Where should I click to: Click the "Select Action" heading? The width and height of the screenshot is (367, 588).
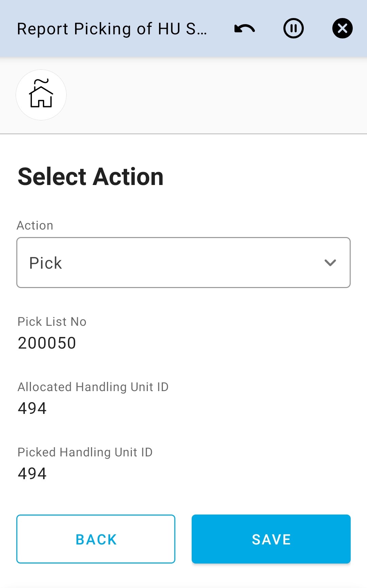(91, 177)
